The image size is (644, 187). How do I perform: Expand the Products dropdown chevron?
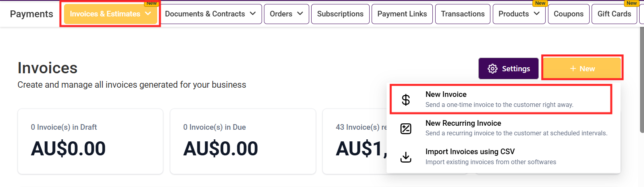(537, 14)
